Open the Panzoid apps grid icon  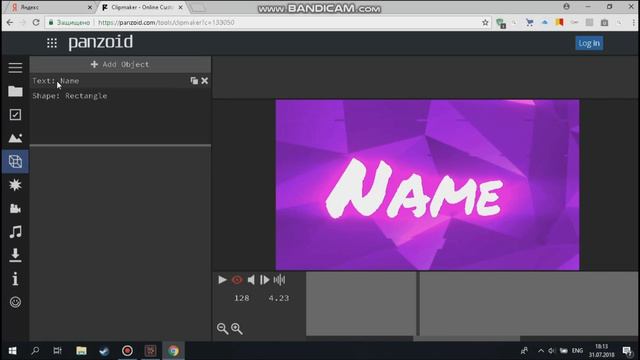pyautogui.click(x=52, y=43)
